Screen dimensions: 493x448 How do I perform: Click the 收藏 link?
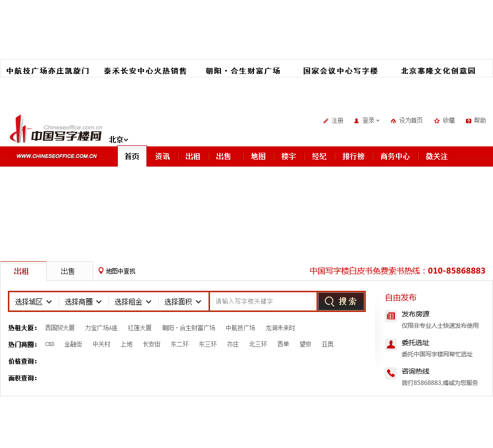tap(449, 121)
